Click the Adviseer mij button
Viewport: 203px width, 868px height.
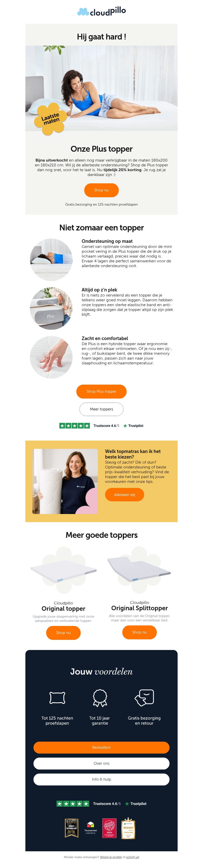(124, 495)
